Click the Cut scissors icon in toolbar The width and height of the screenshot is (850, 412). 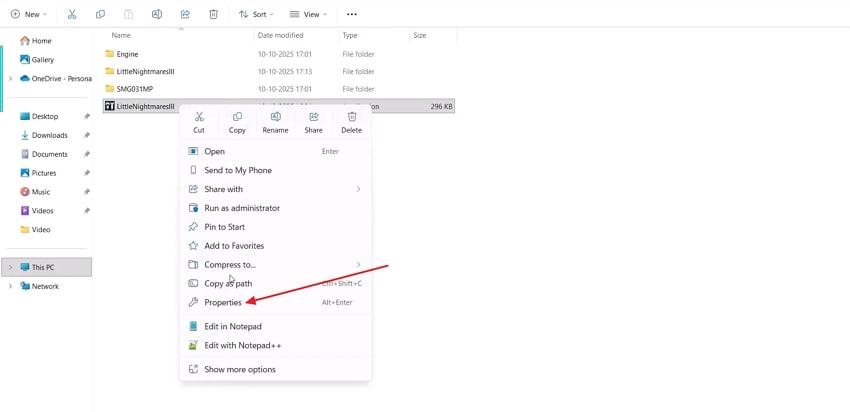point(72,15)
